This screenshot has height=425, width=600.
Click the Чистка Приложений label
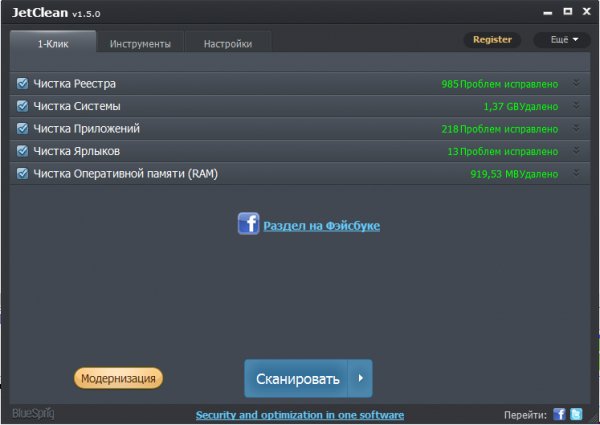pos(86,129)
